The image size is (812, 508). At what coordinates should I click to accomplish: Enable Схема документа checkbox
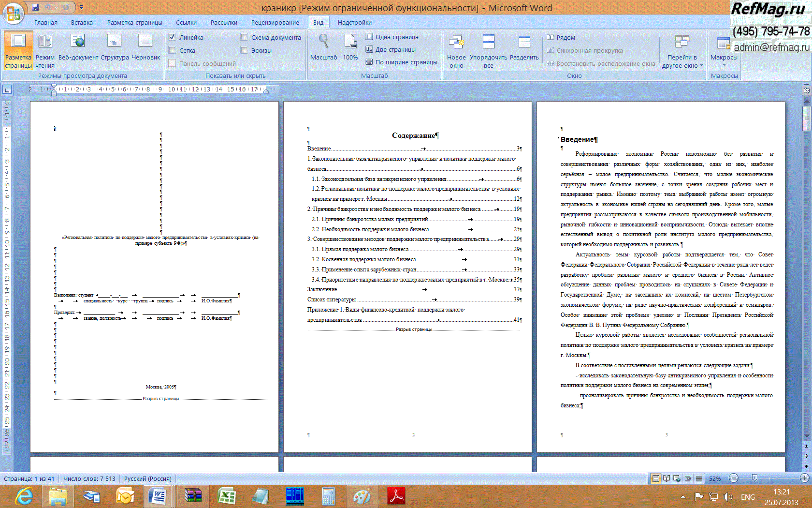tap(244, 37)
